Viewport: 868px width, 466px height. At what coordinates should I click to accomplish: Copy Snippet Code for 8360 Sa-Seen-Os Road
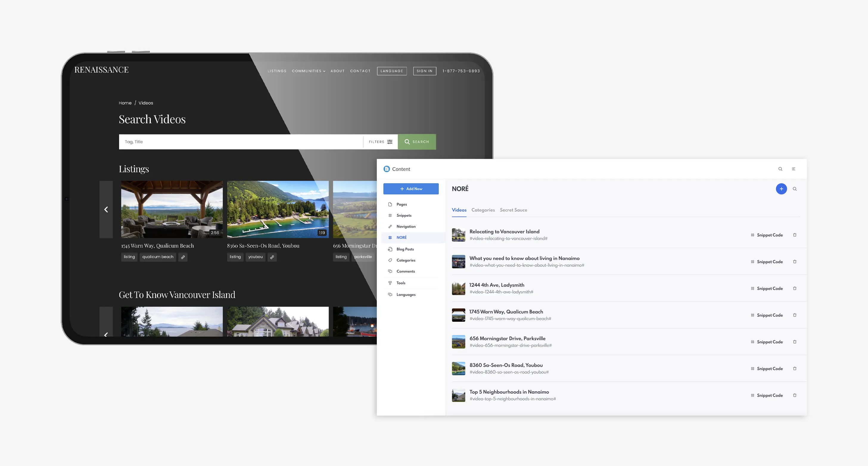(x=767, y=369)
